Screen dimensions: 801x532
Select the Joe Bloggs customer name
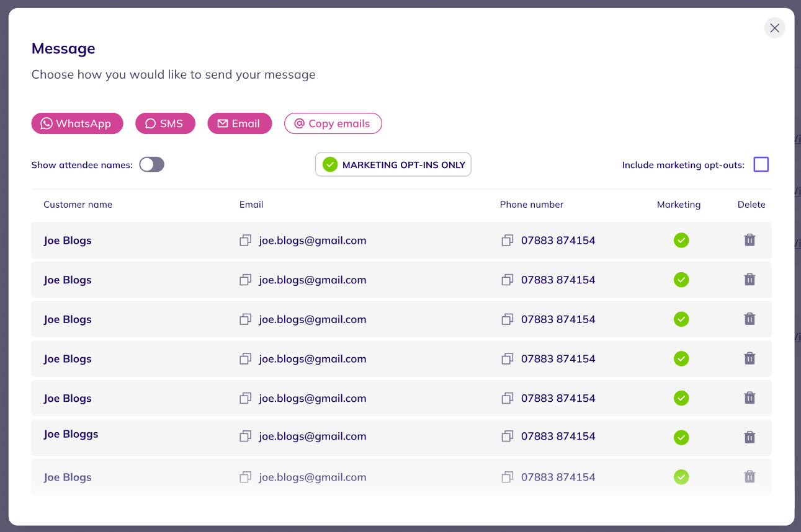point(71,434)
